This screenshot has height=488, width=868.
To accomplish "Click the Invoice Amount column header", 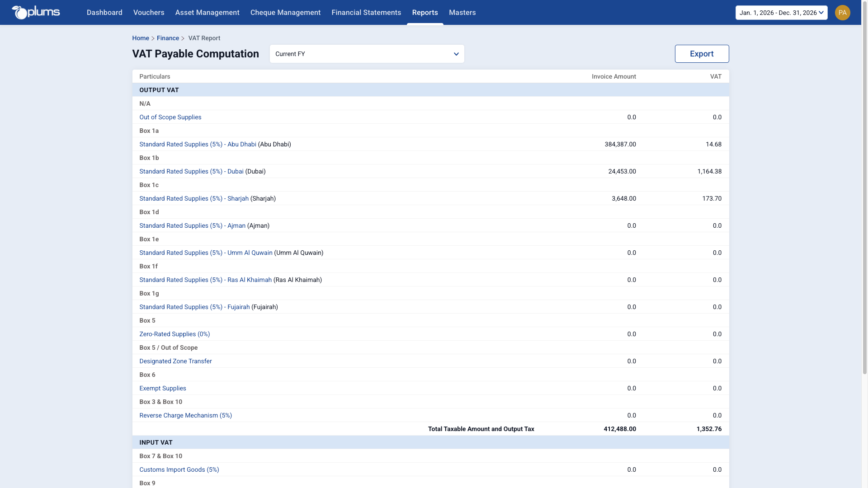I will click(614, 76).
